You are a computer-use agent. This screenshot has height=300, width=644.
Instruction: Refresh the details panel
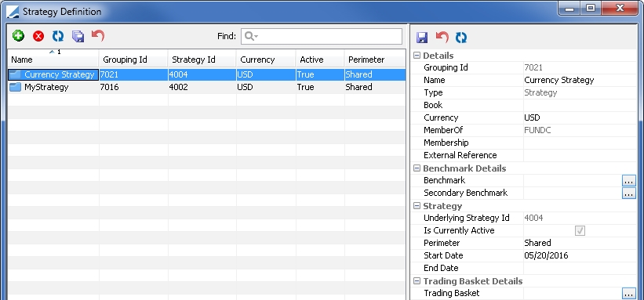pos(461,38)
